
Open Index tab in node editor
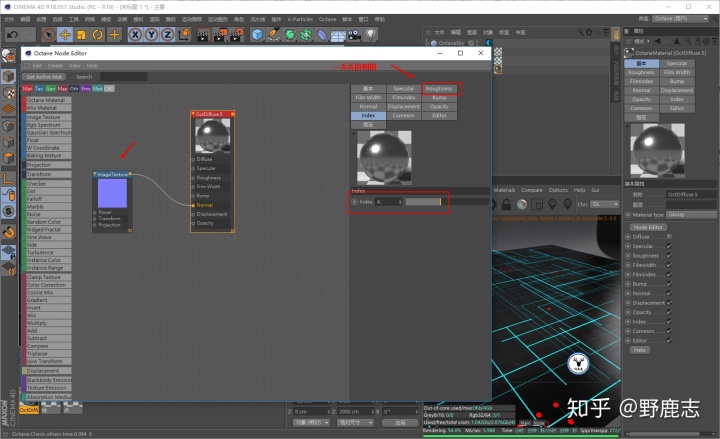[x=368, y=116]
